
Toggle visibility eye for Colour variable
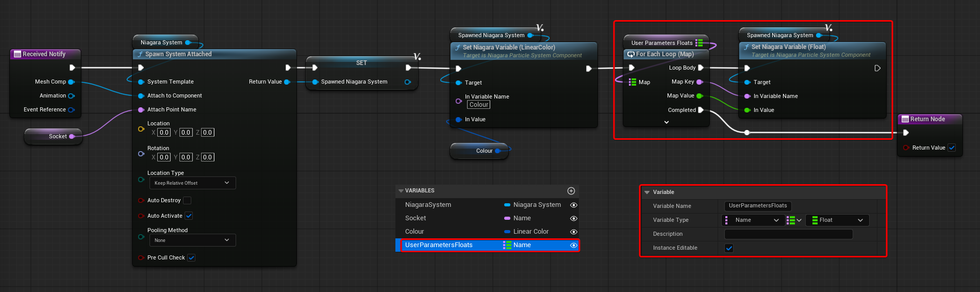point(573,232)
